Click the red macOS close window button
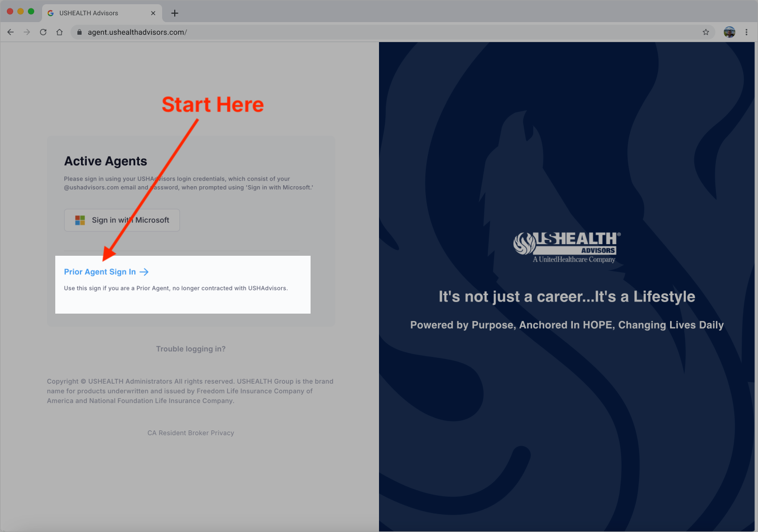This screenshot has width=758, height=532. pyautogui.click(x=10, y=11)
